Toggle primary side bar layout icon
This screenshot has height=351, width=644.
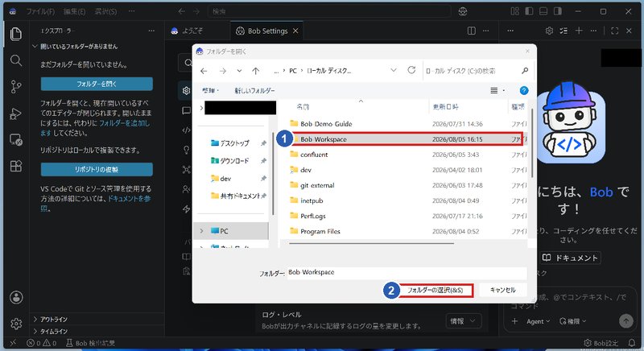click(x=529, y=11)
